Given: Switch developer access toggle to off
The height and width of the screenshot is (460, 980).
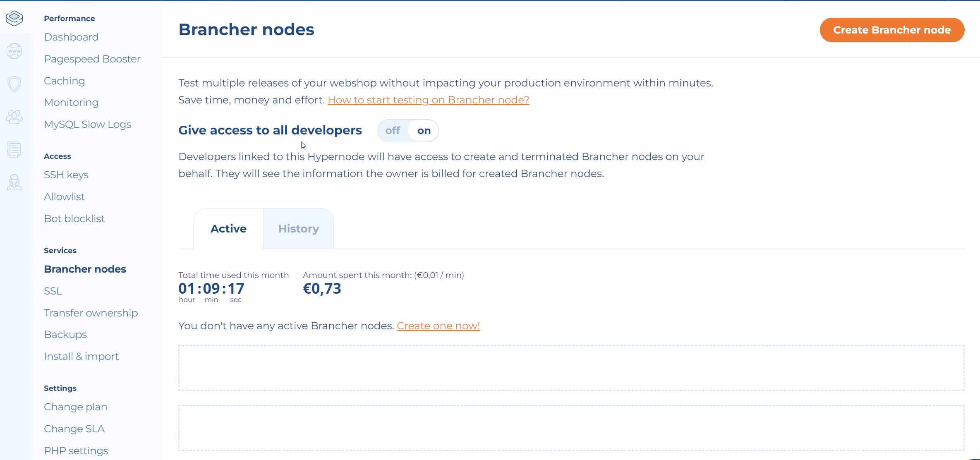Looking at the screenshot, I should point(393,131).
